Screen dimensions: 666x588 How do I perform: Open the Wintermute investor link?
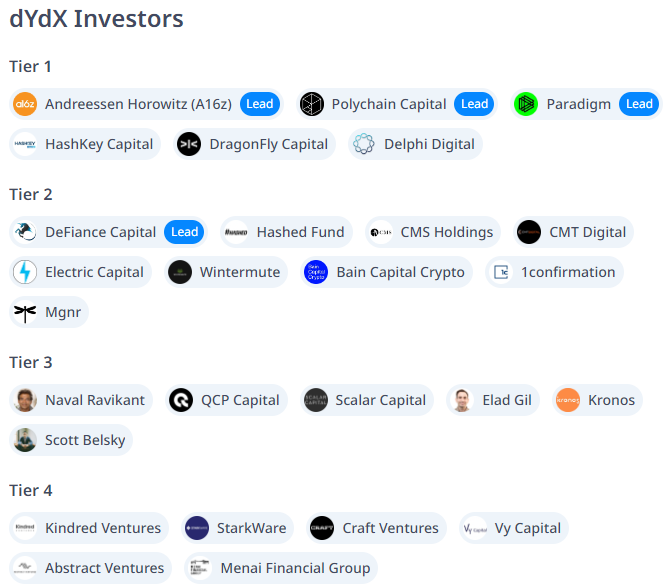click(x=226, y=272)
